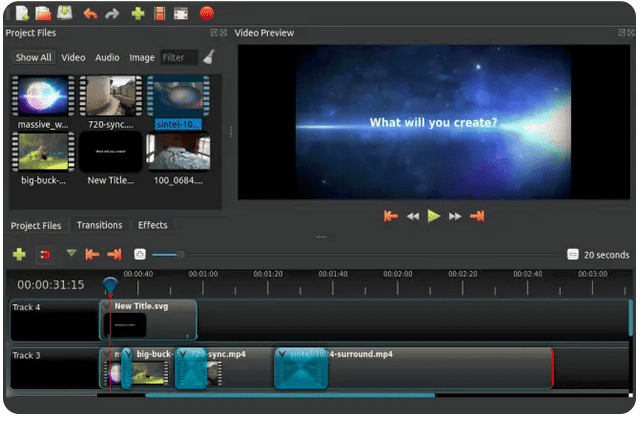Select the sintel-10 file thumbnail
This screenshot has width=642, height=421.
178,96
